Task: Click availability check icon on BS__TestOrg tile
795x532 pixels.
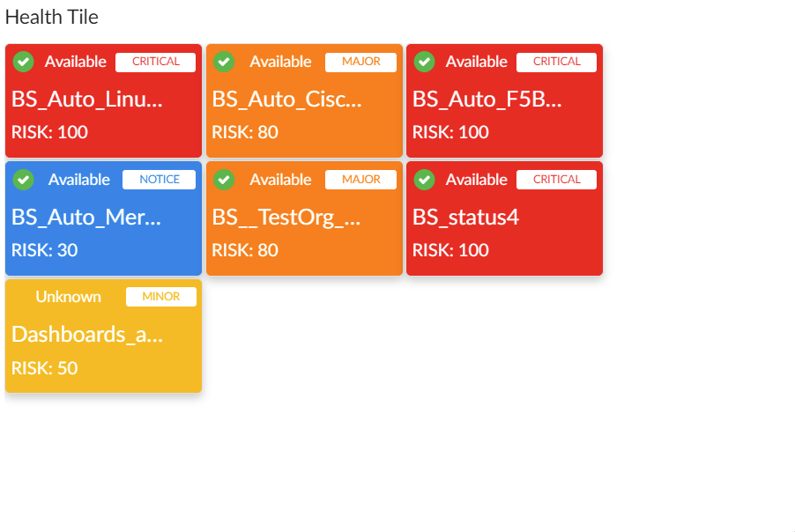Action: (224, 180)
